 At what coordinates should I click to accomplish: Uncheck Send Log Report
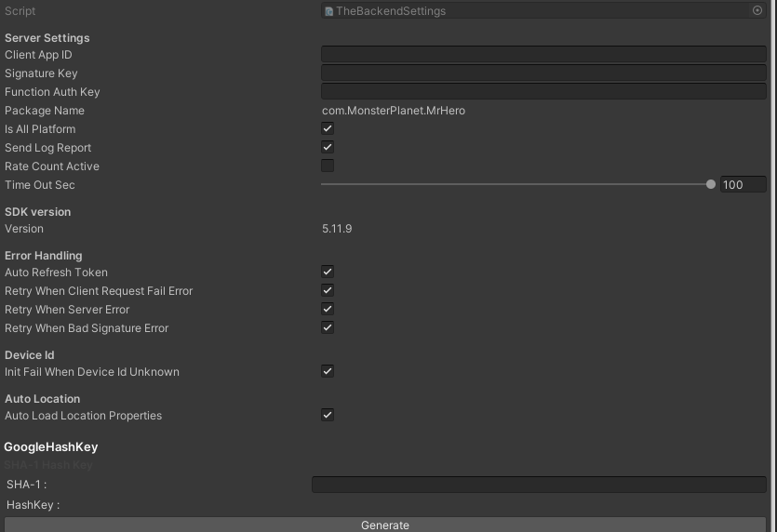328,147
